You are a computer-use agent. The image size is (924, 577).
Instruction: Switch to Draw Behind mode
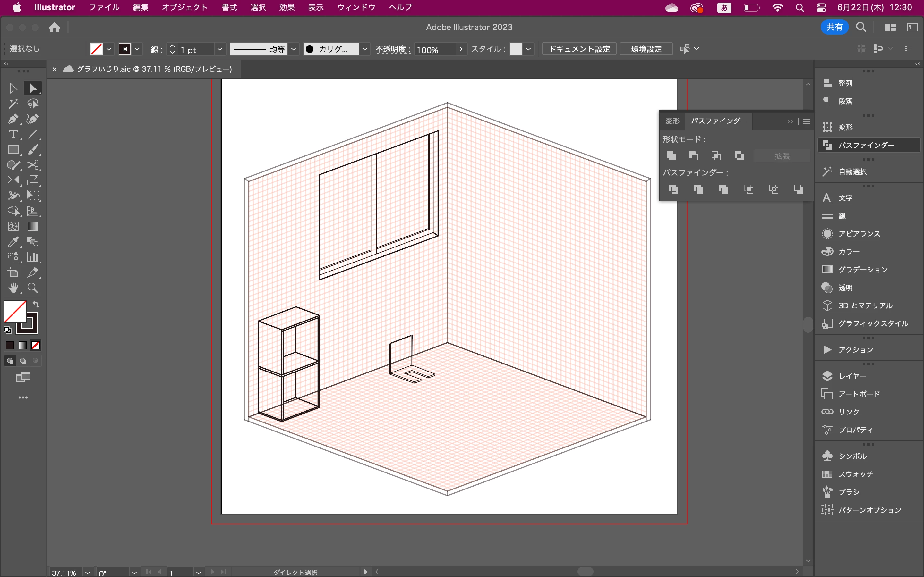[23, 361]
